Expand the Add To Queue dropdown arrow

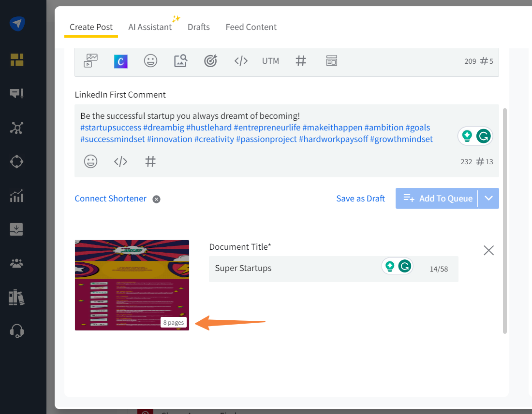488,198
